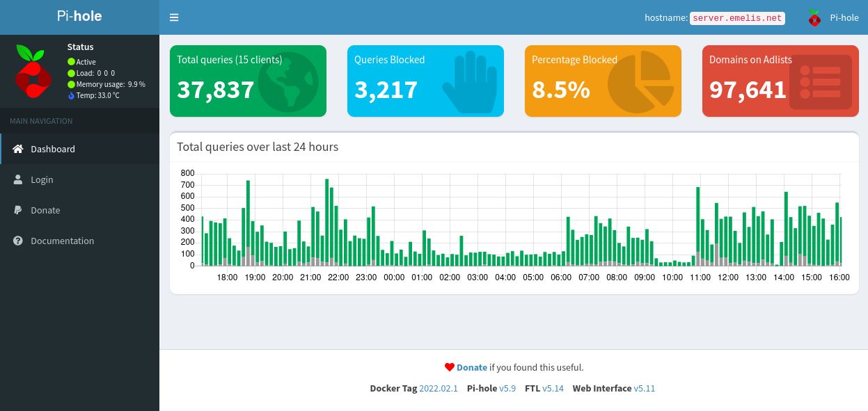Open Dashboard in main navigation

coord(79,149)
